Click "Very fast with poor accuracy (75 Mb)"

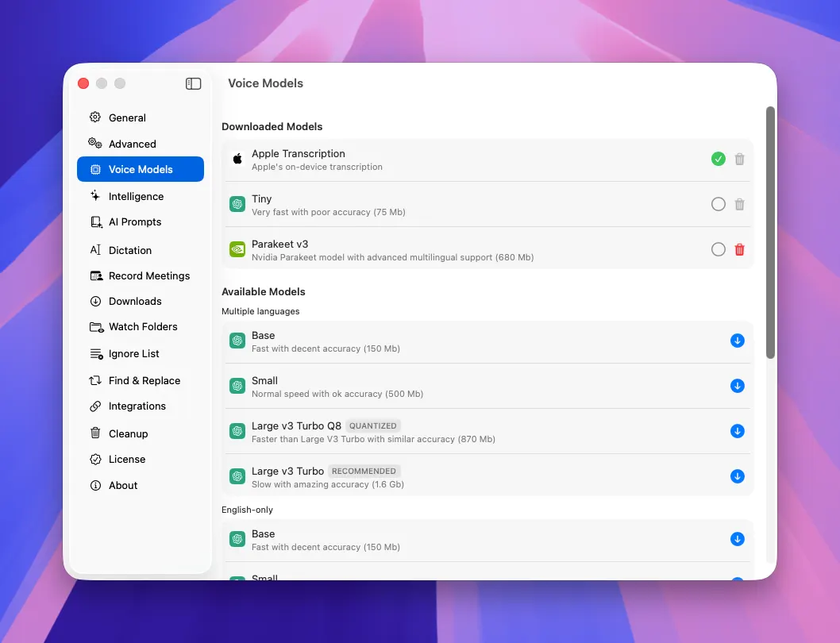[x=329, y=212]
